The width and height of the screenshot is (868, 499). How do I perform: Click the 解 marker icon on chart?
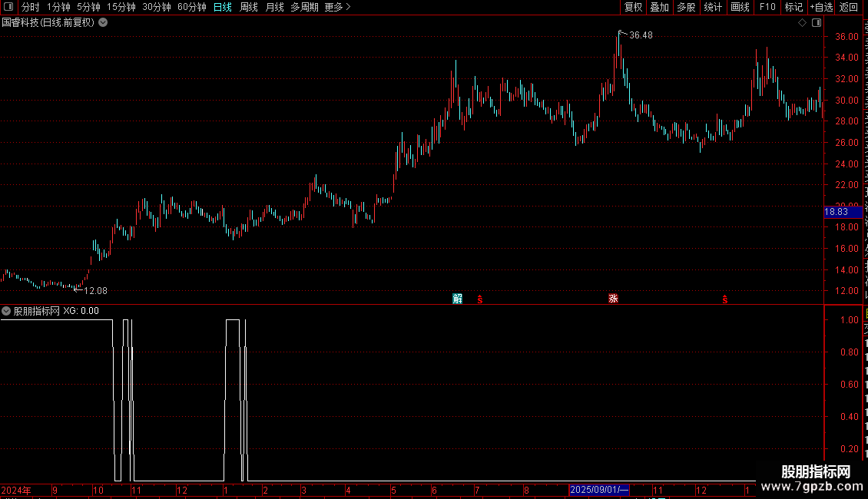(457, 299)
